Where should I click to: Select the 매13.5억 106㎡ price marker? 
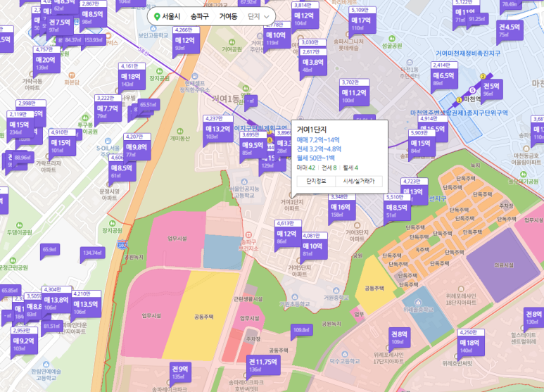pos(87,305)
